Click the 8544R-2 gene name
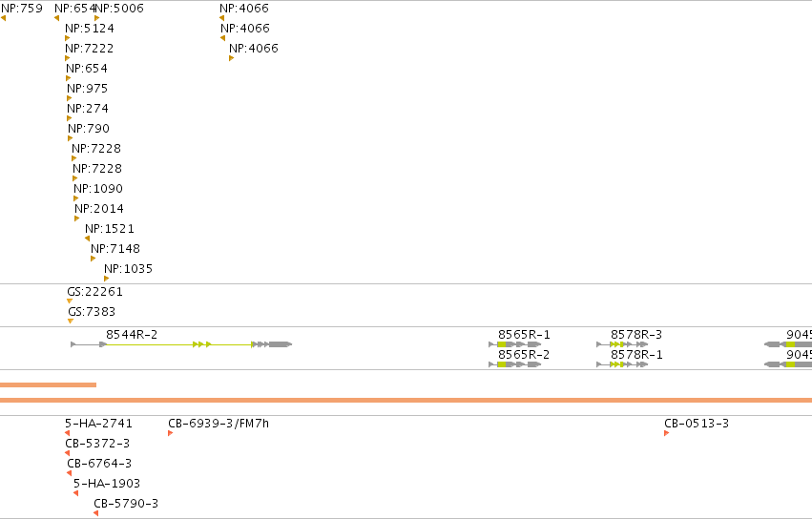The height and width of the screenshot is (519, 812). click(132, 335)
